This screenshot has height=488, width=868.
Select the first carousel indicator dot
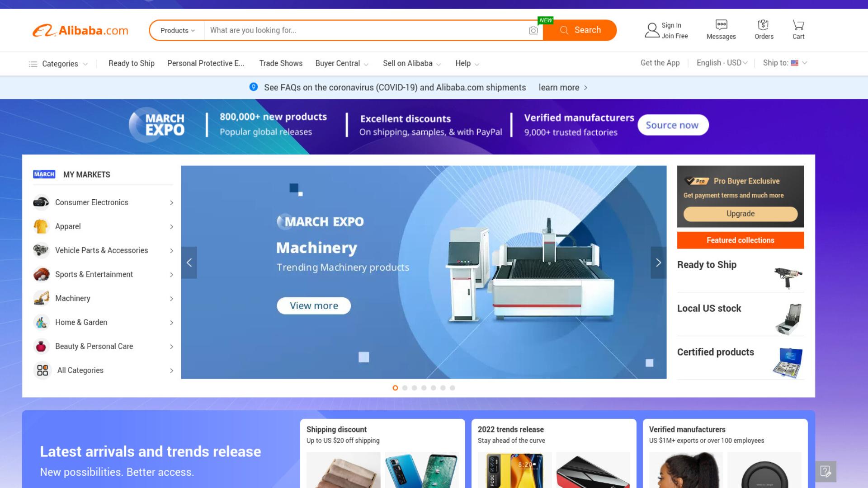(395, 388)
